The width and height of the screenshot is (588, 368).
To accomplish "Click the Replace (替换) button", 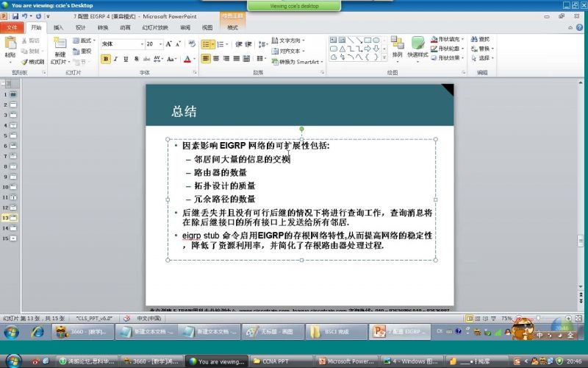I will click(482, 49).
